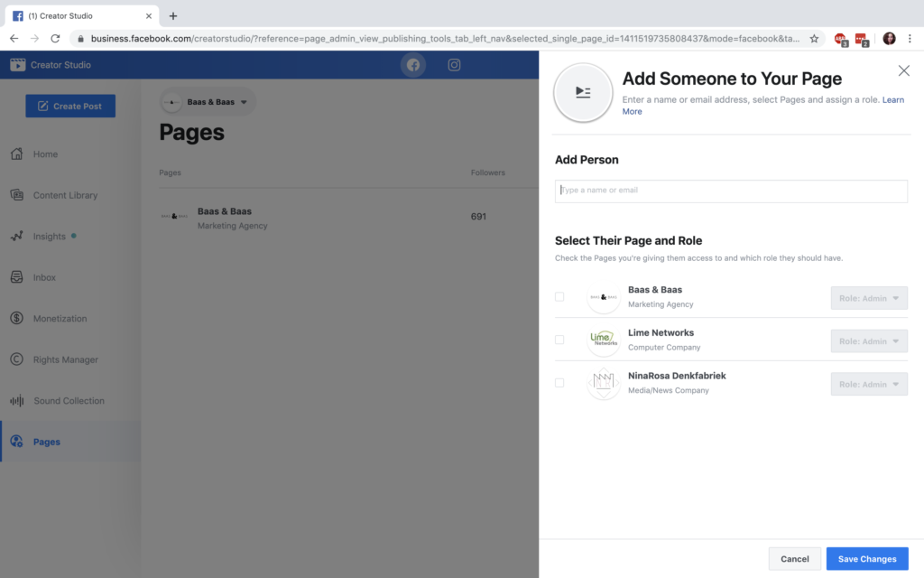
Task: Click the second red extension icon
Action: 862,39
